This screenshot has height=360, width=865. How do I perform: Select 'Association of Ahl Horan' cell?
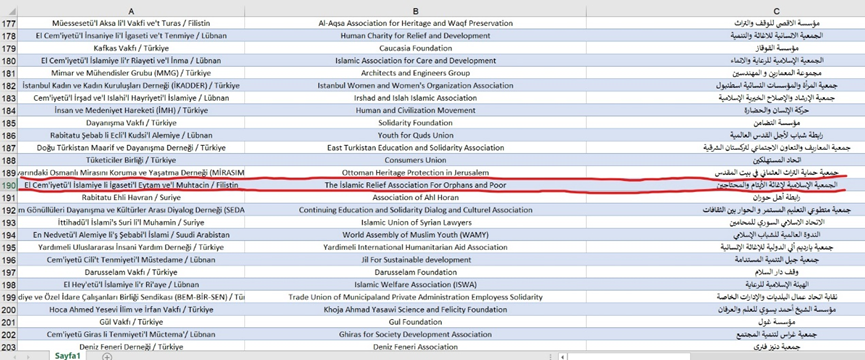[415, 197]
